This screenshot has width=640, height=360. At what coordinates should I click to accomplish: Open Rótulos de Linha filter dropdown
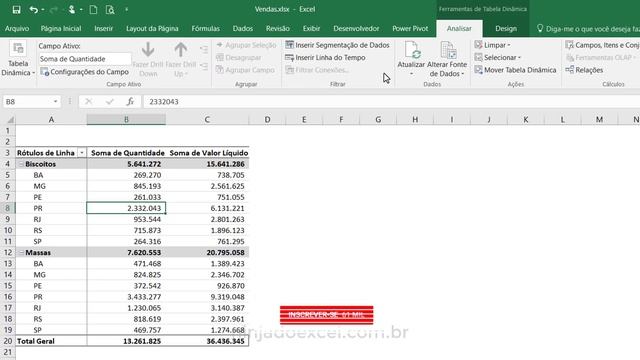[x=82, y=153]
